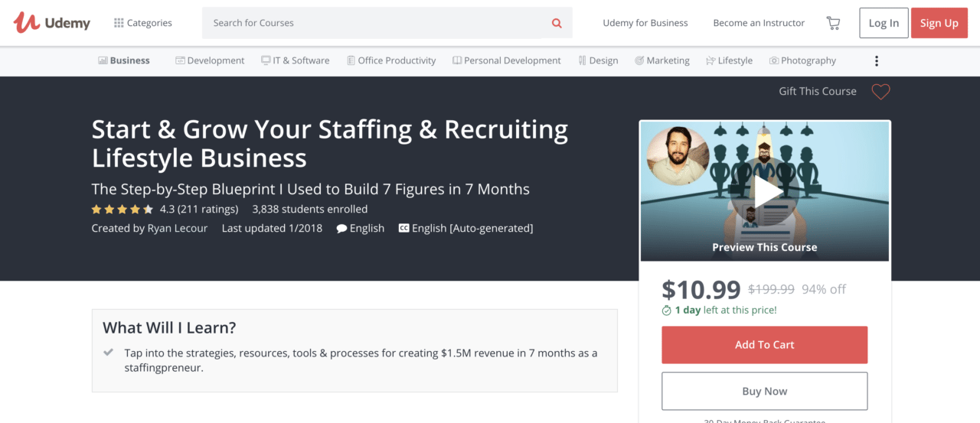
Task: Select the Development category tab
Action: [210, 60]
